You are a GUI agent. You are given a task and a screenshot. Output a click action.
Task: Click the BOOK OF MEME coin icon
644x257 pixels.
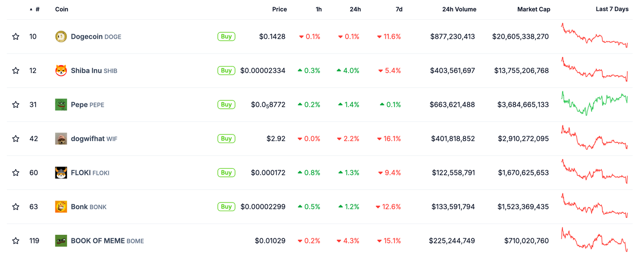click(61, 240)
